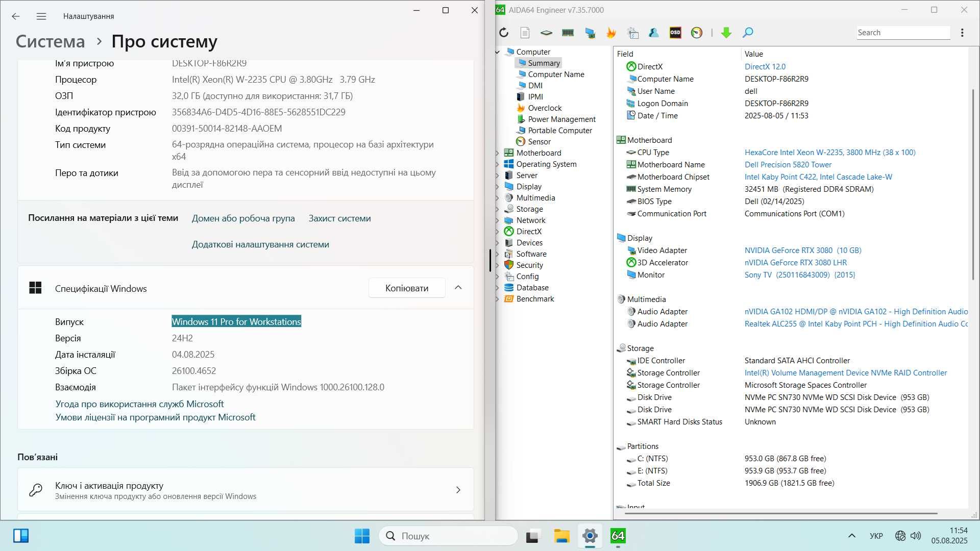Screen dimensions: 980x551
Task: Expand the Display tree node
Action: tap(498, 187)
